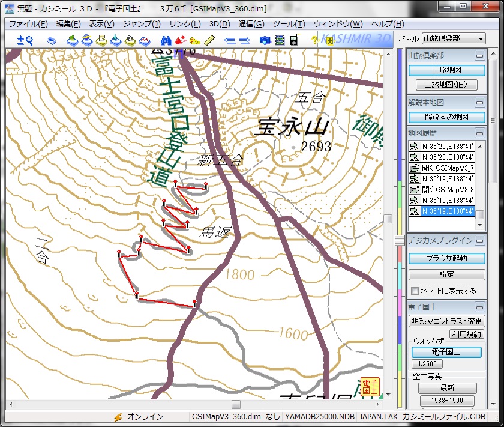Click the 1988-1990 aerial photo button
Viewport: 504px width, 427px height.
(447, 401)
